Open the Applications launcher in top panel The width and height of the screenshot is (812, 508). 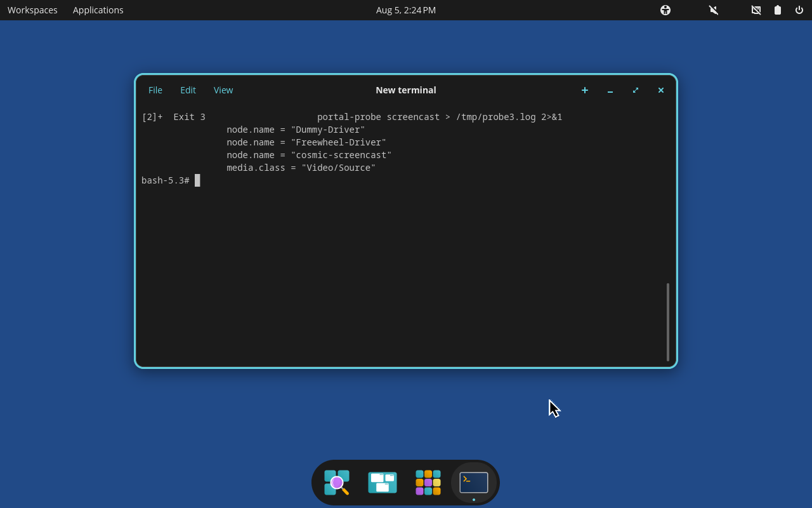(x=98, y=10)
